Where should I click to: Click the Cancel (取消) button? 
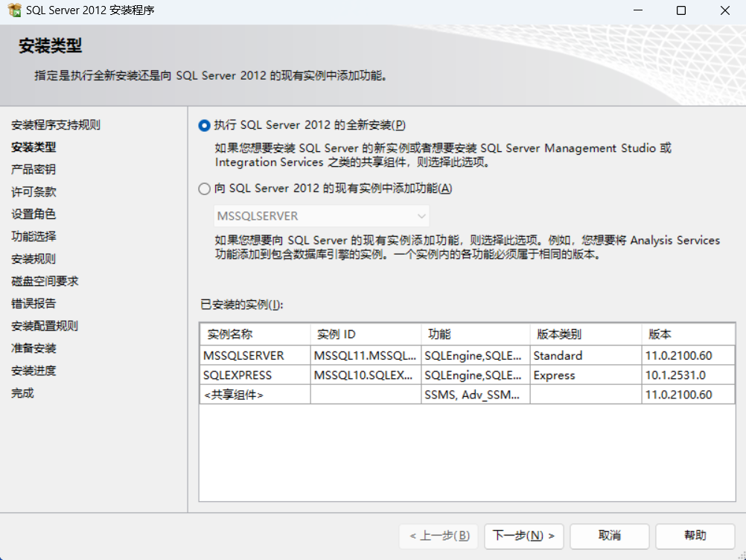(x=610, y=536)
